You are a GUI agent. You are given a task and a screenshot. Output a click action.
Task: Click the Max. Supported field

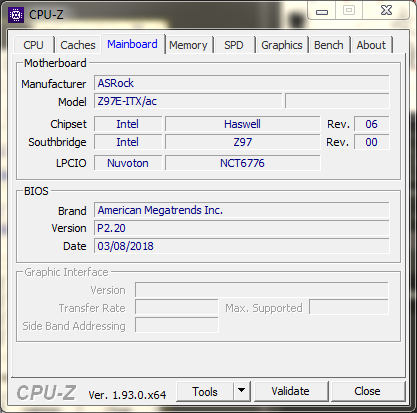(x=349, y=307)
